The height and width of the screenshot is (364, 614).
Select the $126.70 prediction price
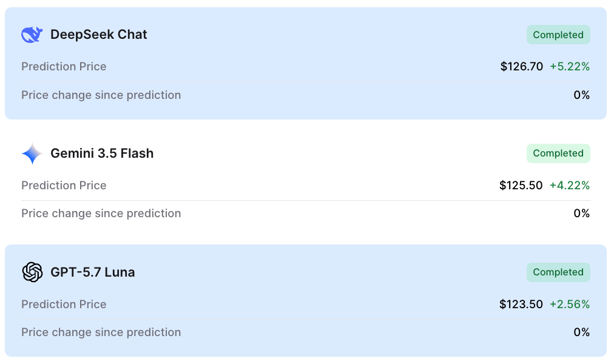[522, 67]
